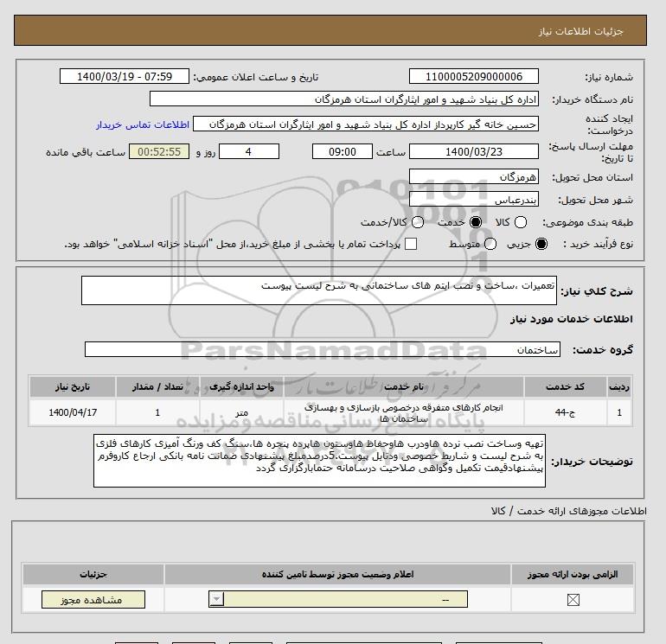666x644 pixels.
Task: Click the جزئیات اطلاعات نیاز title bar
Action: [x=330, y=30]
